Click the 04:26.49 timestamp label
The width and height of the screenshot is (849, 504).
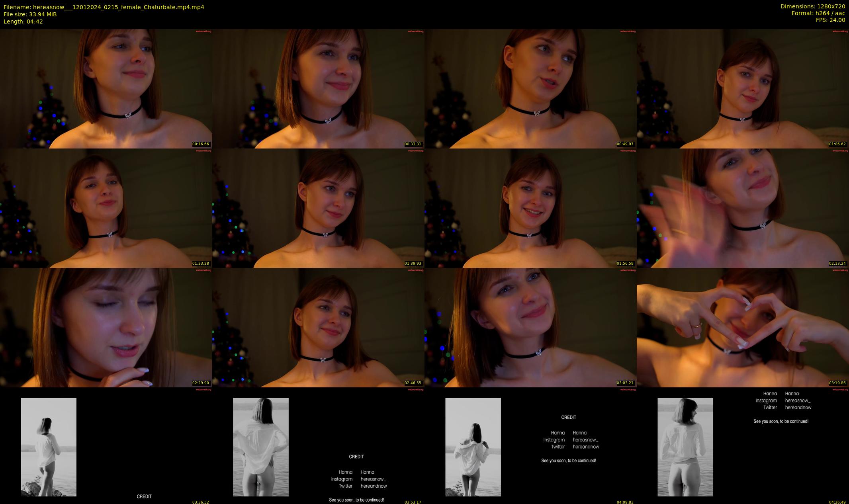point(837,502)
